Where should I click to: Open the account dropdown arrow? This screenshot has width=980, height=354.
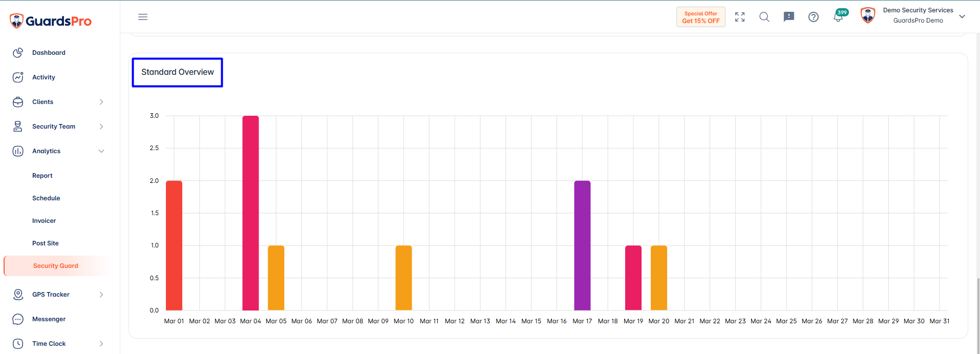point(962,16)
